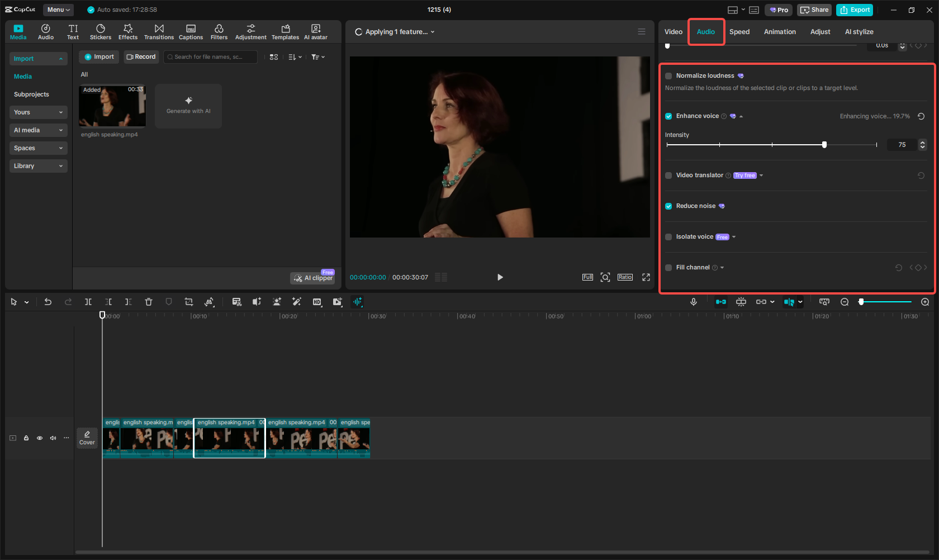Open the Transitions panel
Screen dimensions: 939x560
click(x=159, y=31)
